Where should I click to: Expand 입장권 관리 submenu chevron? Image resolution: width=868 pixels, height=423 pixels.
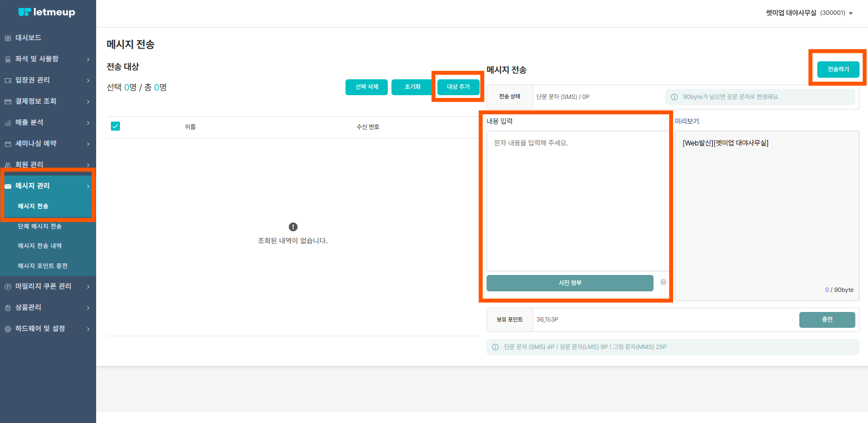(x=88, y=80)
